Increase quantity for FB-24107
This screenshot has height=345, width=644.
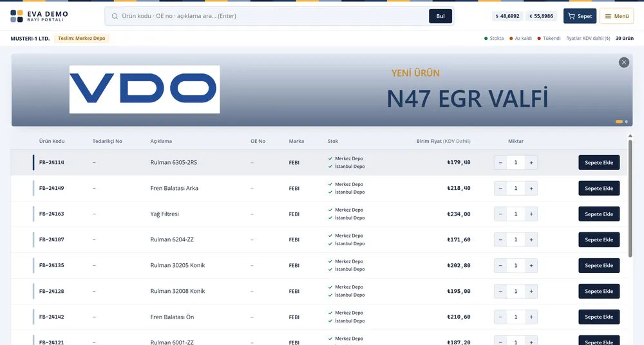531,240
